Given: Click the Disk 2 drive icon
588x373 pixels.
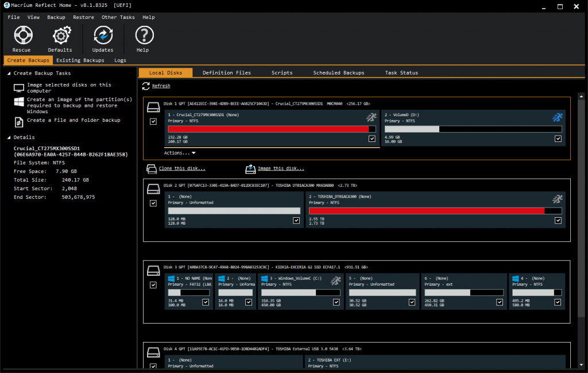Looking at the screenshot, I should [x=153, y=189].
